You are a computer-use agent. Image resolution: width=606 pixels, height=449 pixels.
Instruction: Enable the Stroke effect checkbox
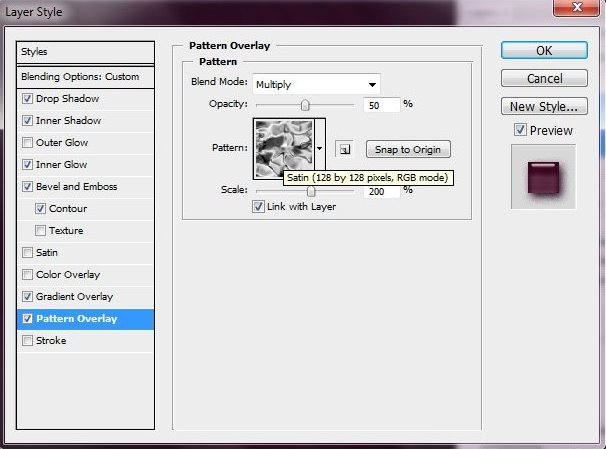26,341
